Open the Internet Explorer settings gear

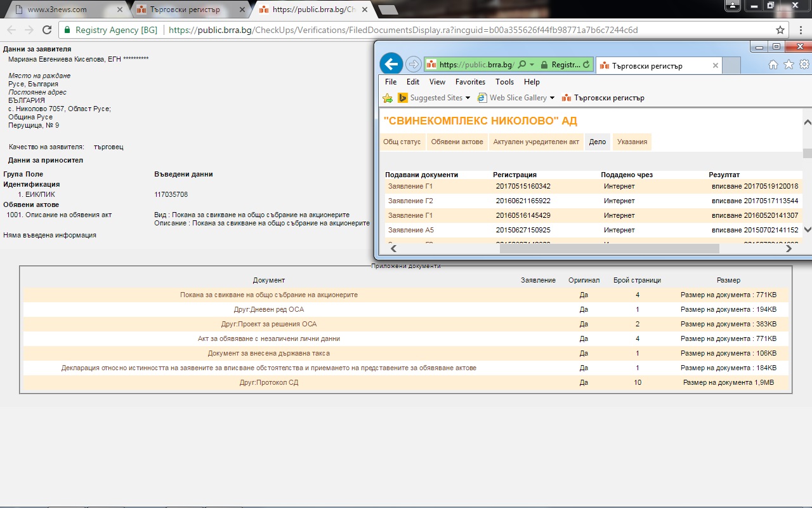pyautogui.click(x=804, y=65)
